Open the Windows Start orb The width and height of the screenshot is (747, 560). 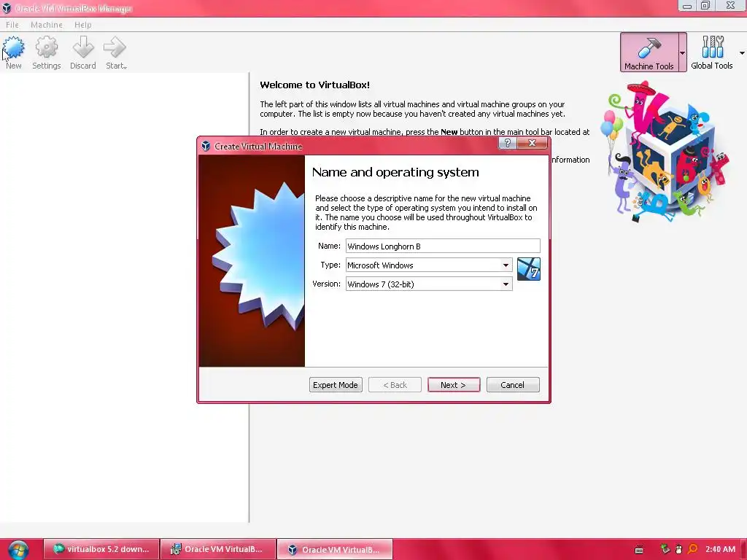click(x=18, y=550)
